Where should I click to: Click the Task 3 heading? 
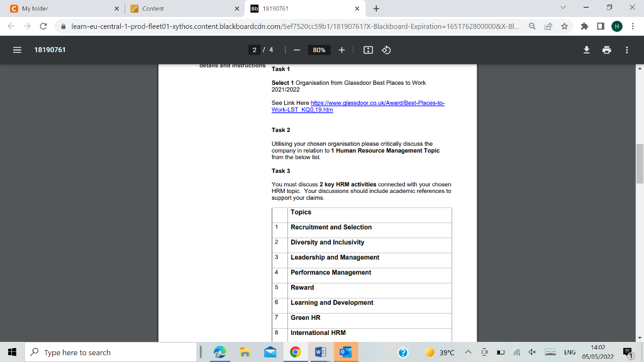281,171
